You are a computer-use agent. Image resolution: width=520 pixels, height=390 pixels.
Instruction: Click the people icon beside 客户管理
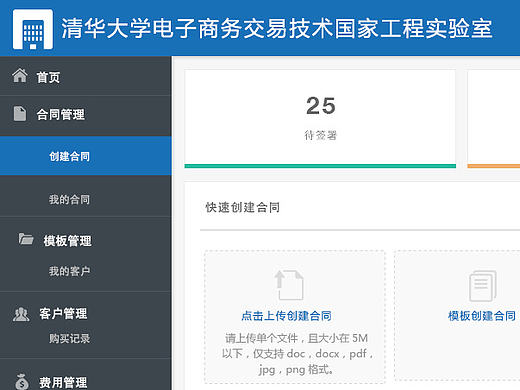tap(21, 314)
